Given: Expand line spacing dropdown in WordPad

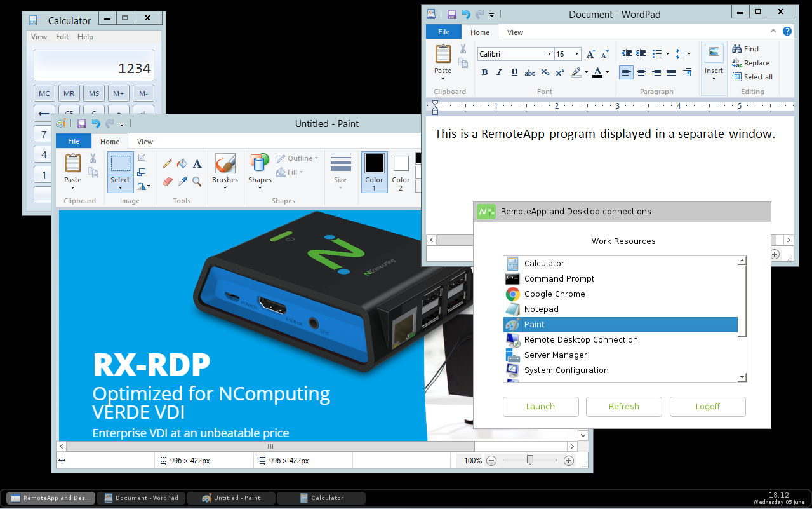Looking at the screenshot, I should click(x=688, y=54).
